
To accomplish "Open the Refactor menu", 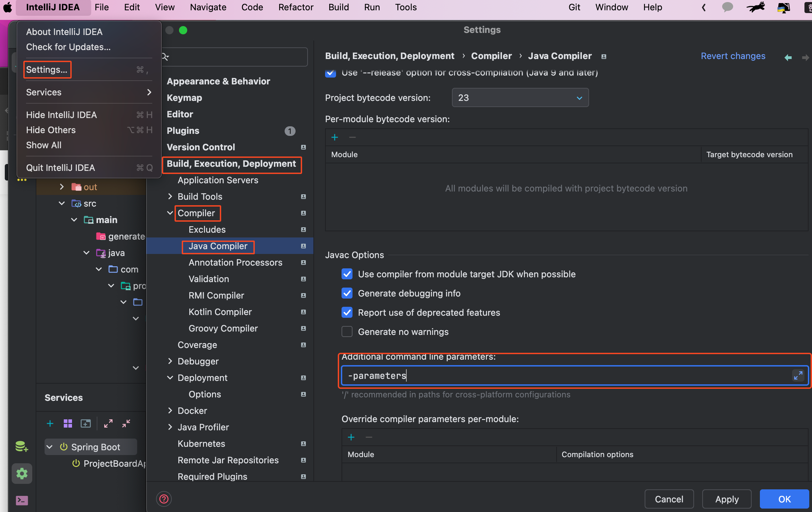I will [296, 7].
